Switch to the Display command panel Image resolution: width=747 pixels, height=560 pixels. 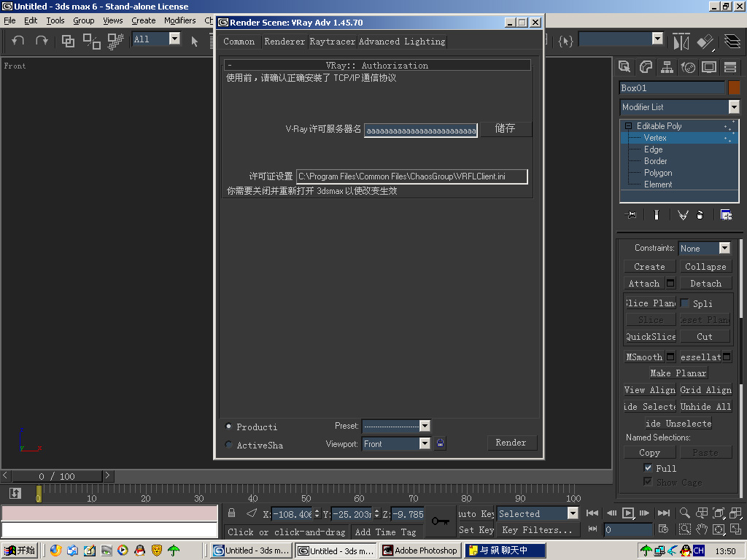pos(709,67)
